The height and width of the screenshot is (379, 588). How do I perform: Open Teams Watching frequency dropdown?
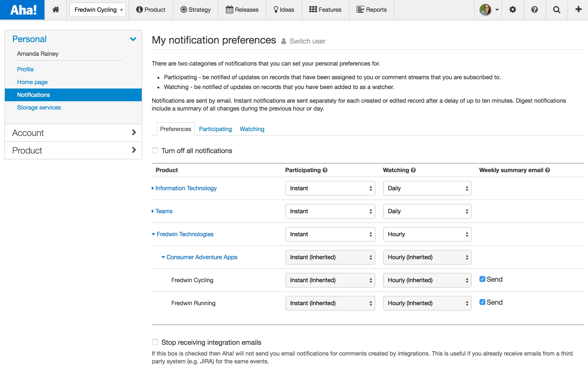tap(427, 211)
